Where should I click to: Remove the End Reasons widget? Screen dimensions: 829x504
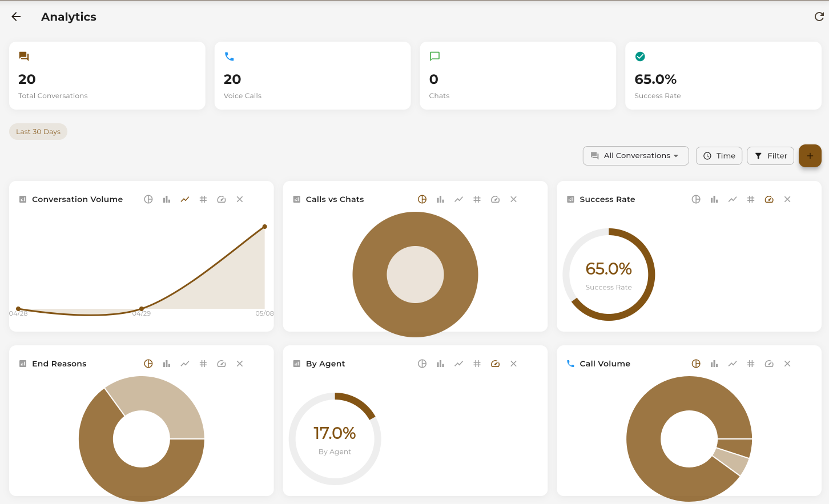point(240,364)
